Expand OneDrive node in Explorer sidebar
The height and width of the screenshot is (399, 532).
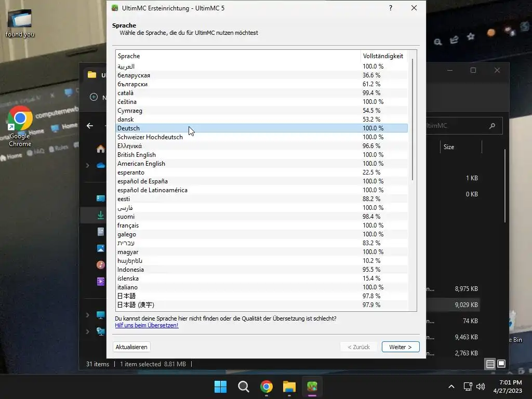[x=87, y=165]
